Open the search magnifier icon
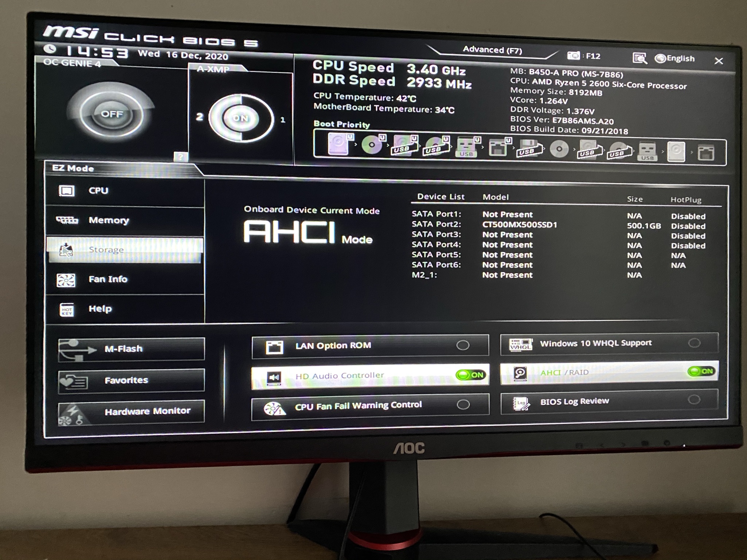Viewport: 747px width, 560px height. [x=640, y=58]
